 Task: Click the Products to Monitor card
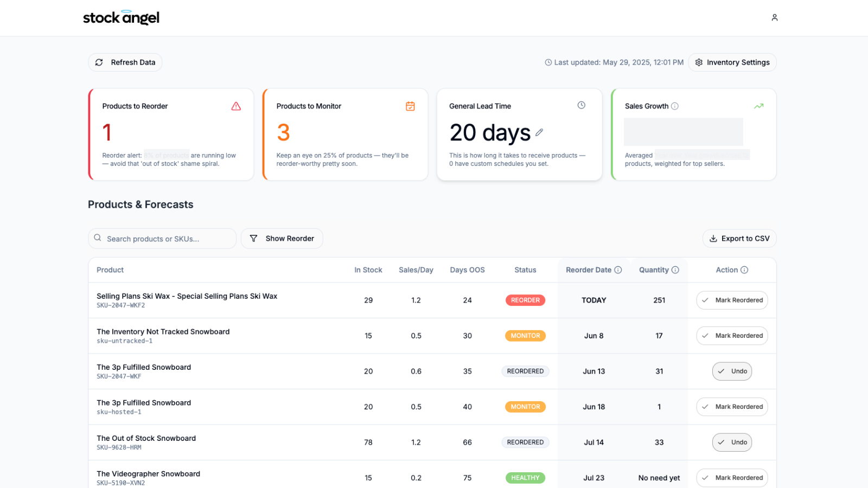click(x=346, y=134)
